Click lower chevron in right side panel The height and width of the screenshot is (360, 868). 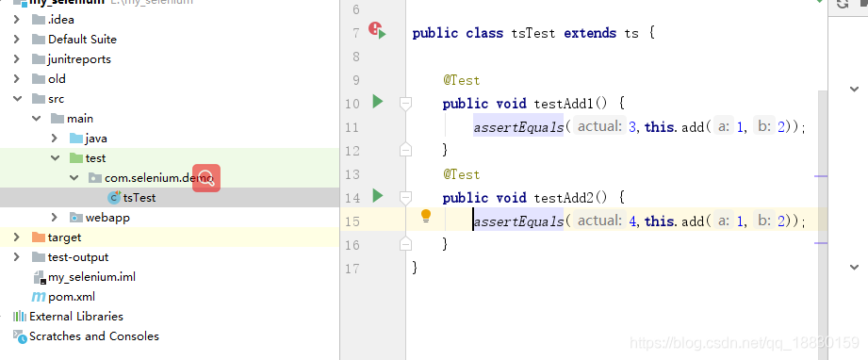(854, 268)
